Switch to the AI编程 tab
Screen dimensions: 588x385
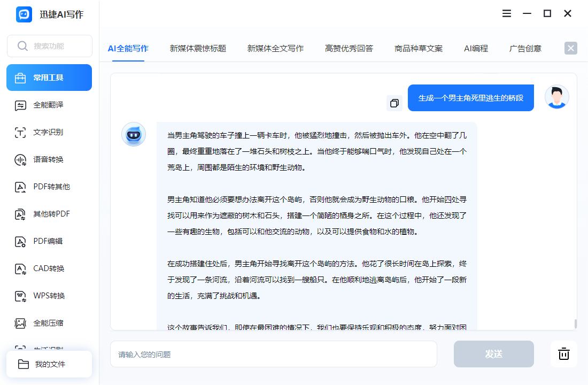475,48
